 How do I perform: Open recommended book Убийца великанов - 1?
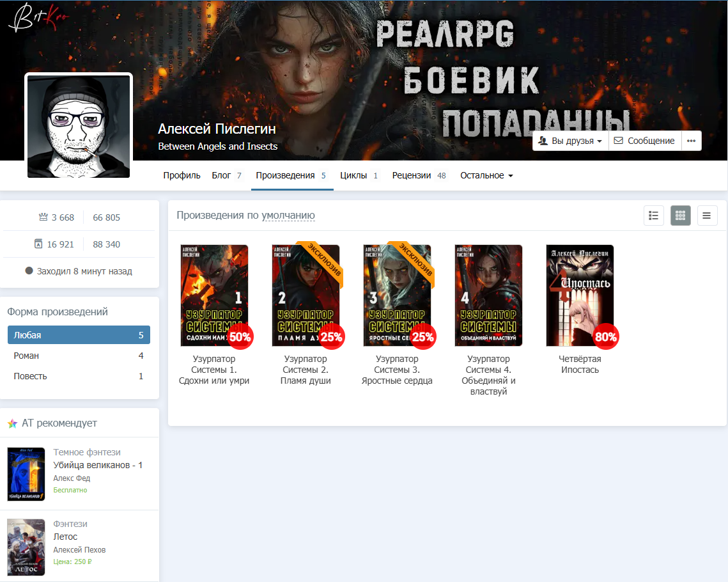coord(98,465)
